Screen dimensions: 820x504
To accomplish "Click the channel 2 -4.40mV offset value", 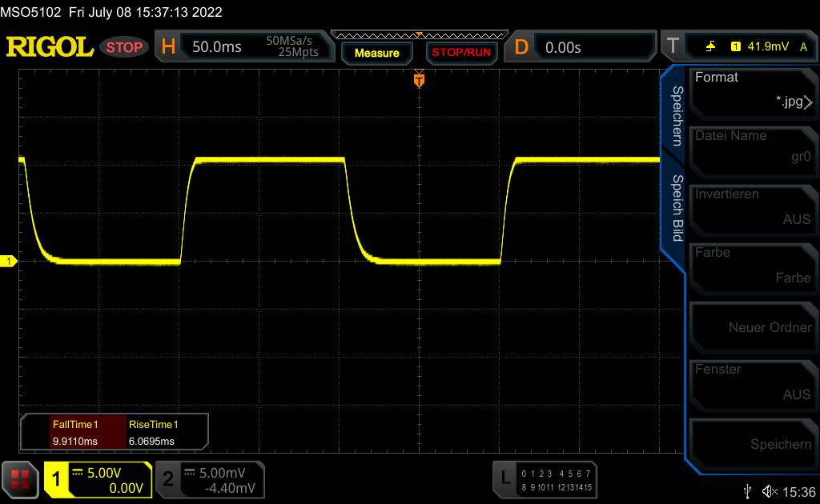I will pos(230,488).
